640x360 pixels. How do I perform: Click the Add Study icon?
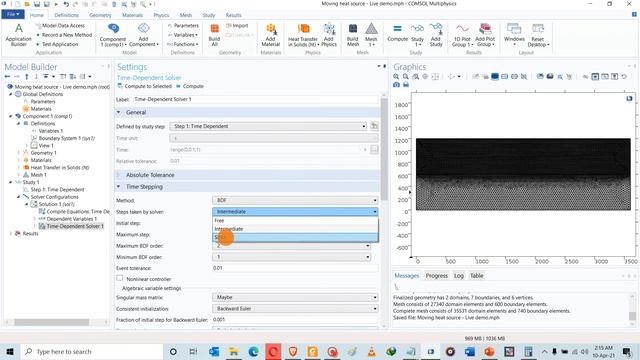[436, 34]
